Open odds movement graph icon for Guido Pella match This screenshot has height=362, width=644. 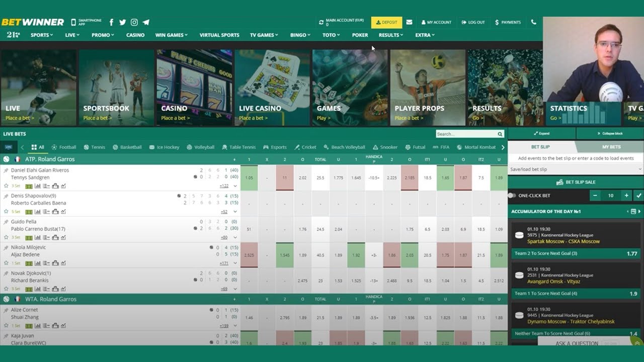[63, 237]
